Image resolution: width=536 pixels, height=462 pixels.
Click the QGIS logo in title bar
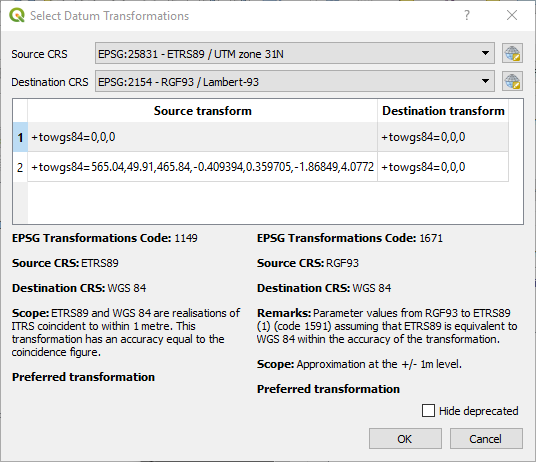tap(17, 15)
